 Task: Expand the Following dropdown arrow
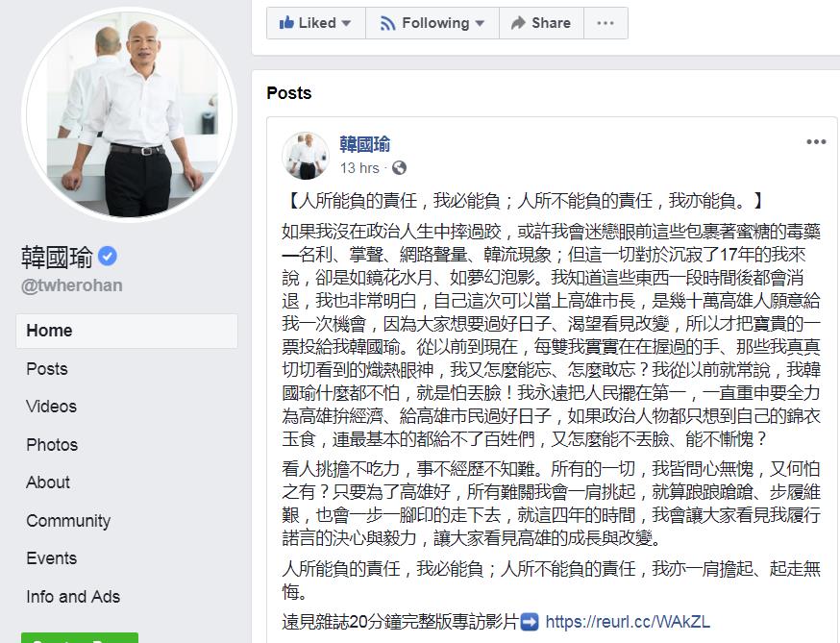(480, 24)
